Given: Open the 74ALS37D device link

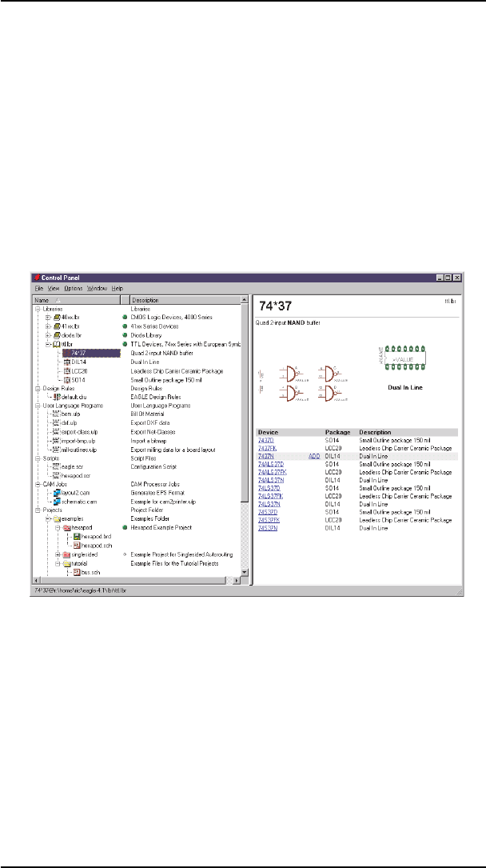Looking at the screenshot, I should click(270, 463).
